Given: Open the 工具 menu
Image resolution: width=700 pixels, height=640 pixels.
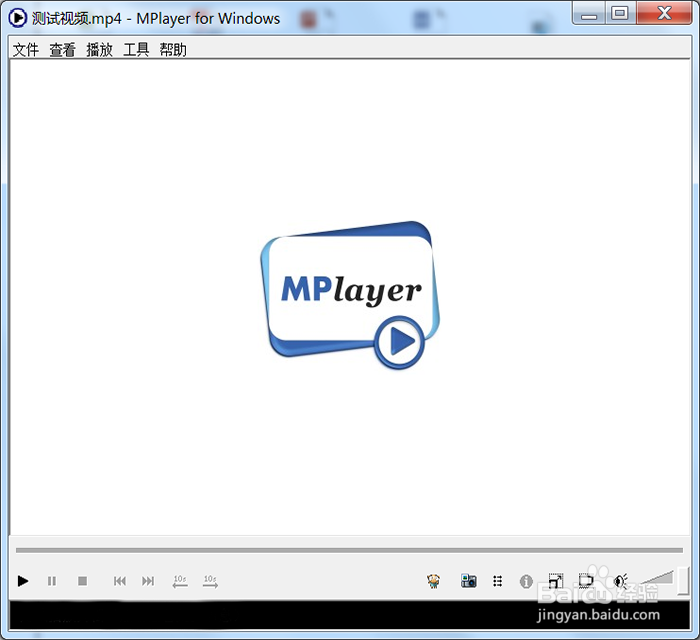Looking at the screenshot, I should click(136, 50).
